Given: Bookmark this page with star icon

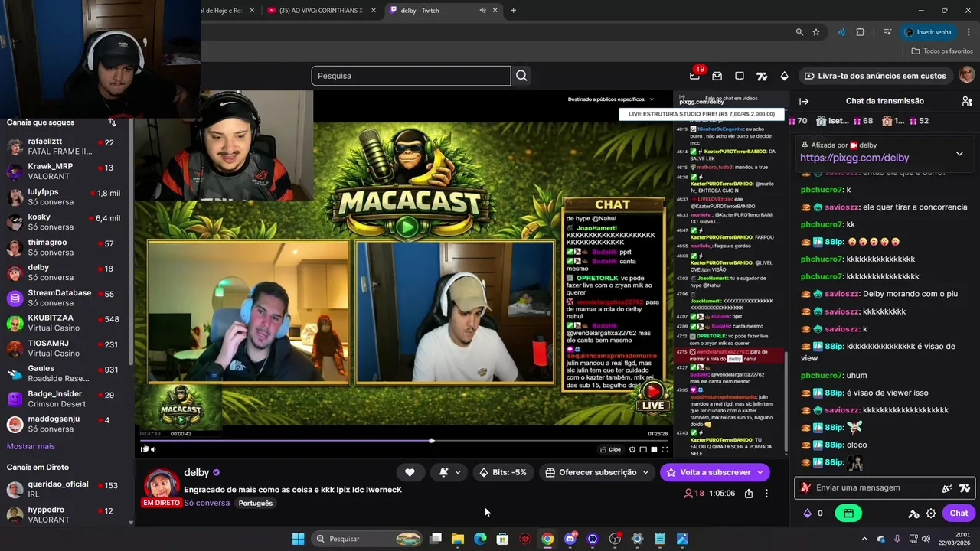Looking at the screenshot, I should coord(816,32).
